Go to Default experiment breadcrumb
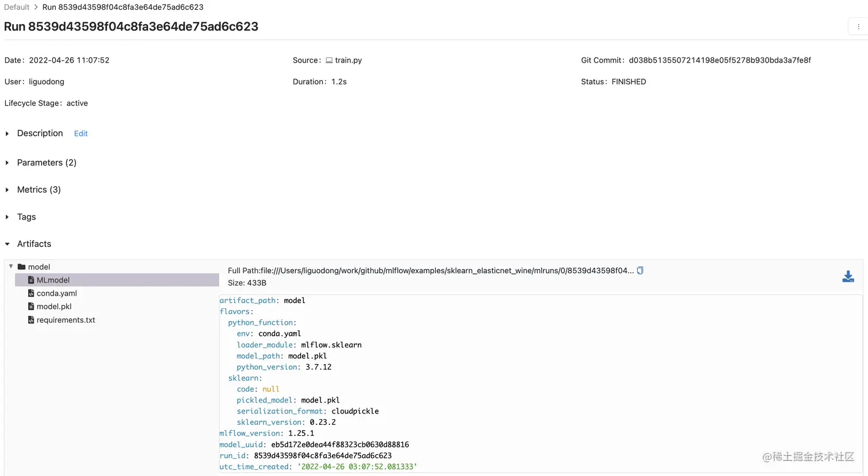The image size is (868, 476). point(17,7)
